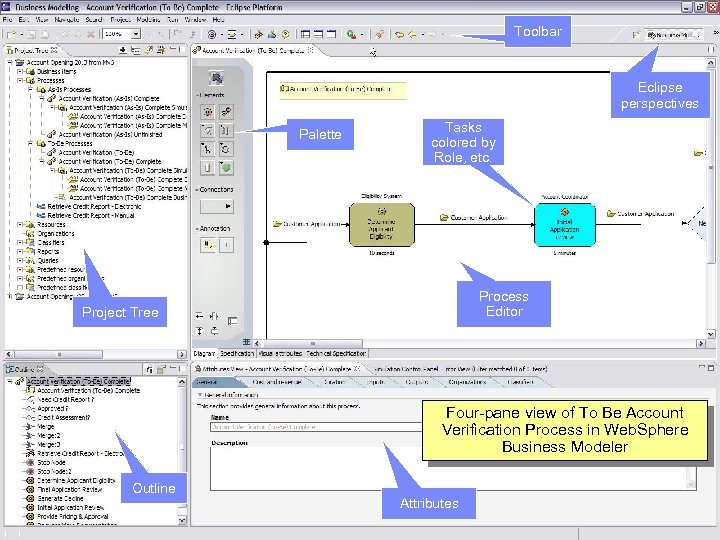Pick the yellow annotation note tool
The image size is (720, 540).
[208, 245]
